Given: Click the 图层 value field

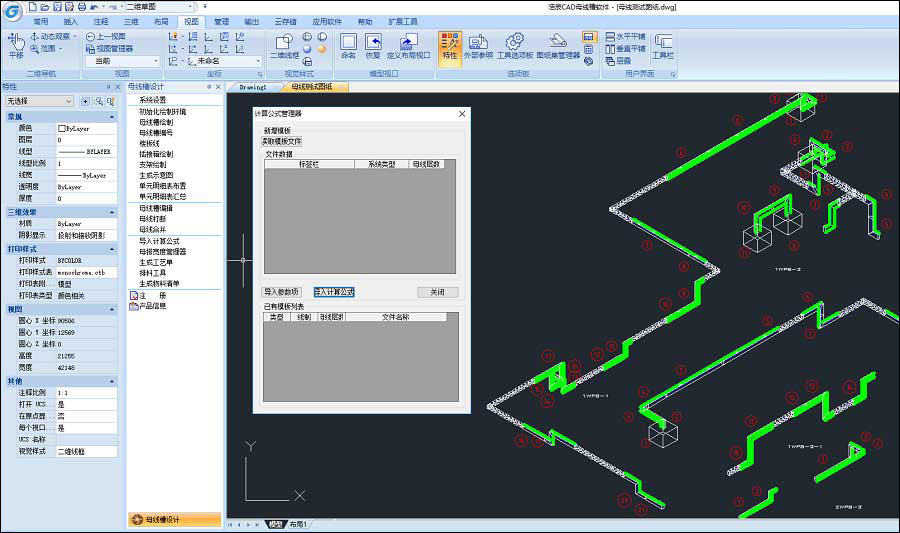Looking at the screenshot, I should coord(86,140).
